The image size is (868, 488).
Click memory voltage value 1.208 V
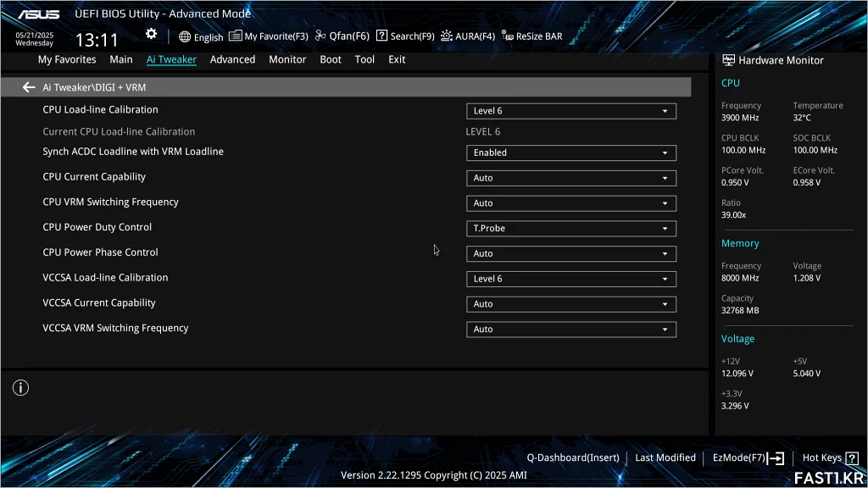coord(807,278)
